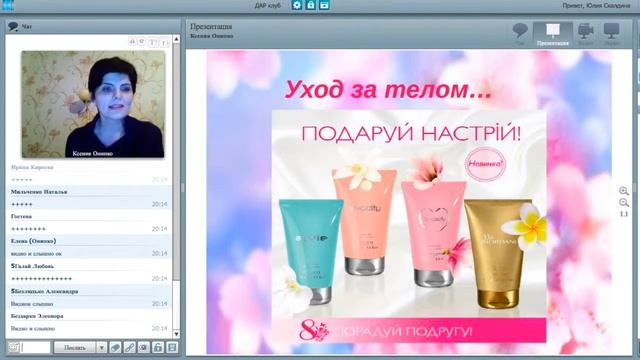The height and width of the screenshot is (360, 640).
Task: Open the dropdown arrow next to Послать
Action: tap(102, 347)
